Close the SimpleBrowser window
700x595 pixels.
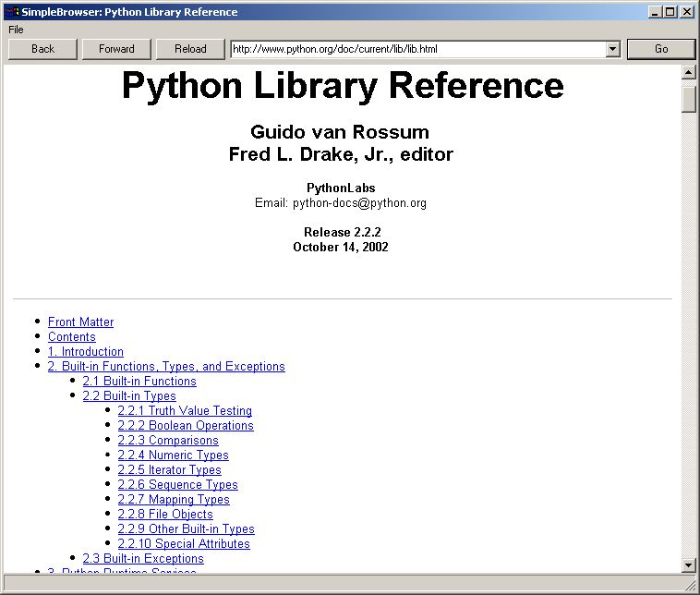click(686, 12)
